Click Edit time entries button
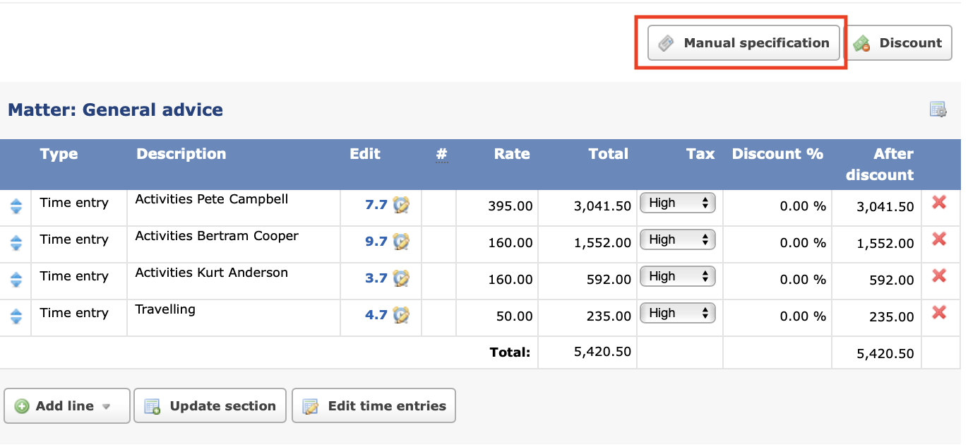 pos(374,406)
